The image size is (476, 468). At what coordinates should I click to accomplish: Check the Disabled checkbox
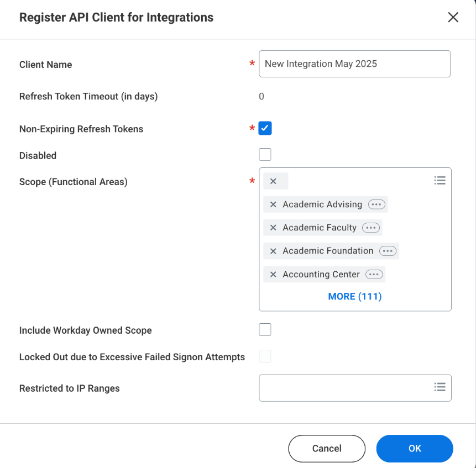[x=265, y=155]
